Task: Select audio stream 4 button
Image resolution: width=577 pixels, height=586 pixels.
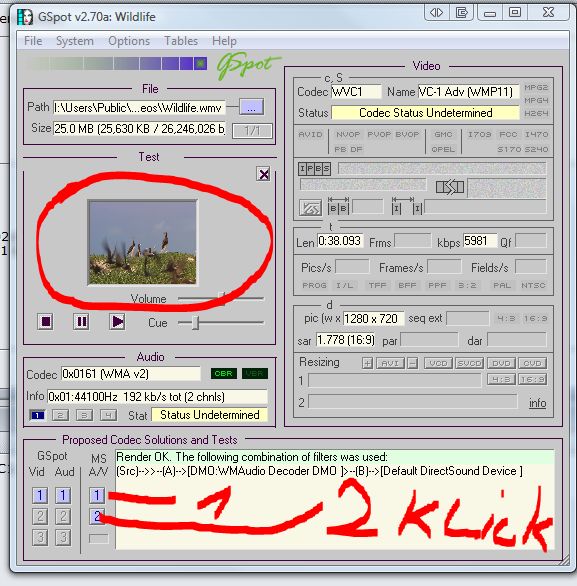Action: click(x=108, y=415)
